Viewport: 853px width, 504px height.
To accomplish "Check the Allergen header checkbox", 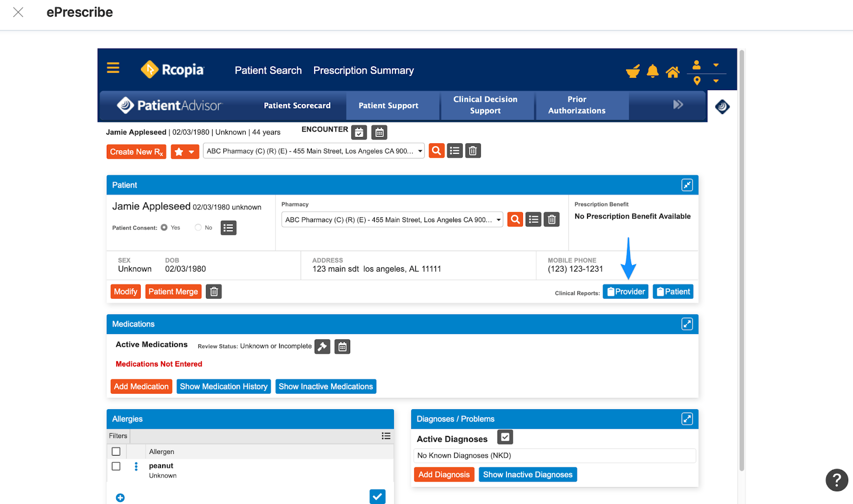I will tap(116, 452).
